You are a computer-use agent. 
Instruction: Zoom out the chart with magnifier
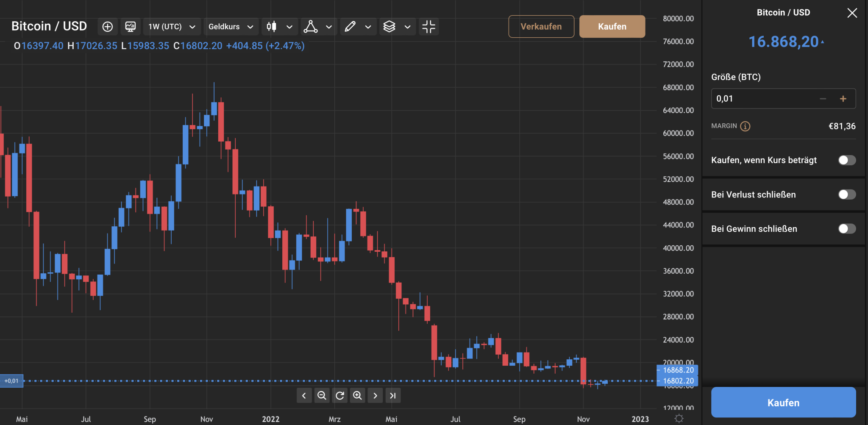click(x=322, y=396)
